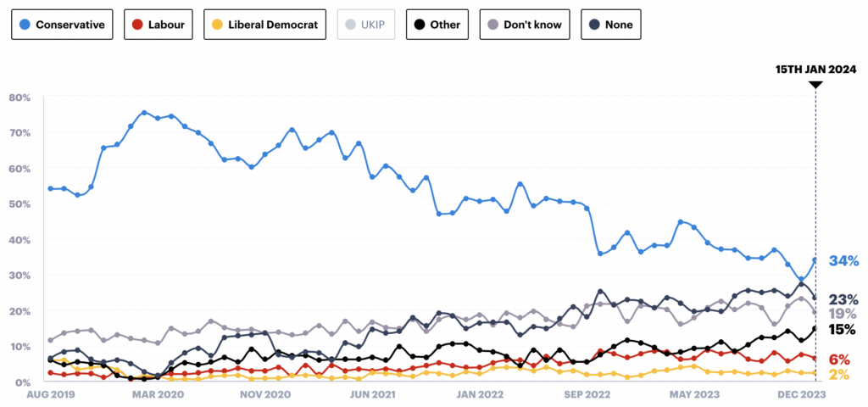Click the black triangle date marker
This screenshot has height=407, width=868.
tap(815, 84)
